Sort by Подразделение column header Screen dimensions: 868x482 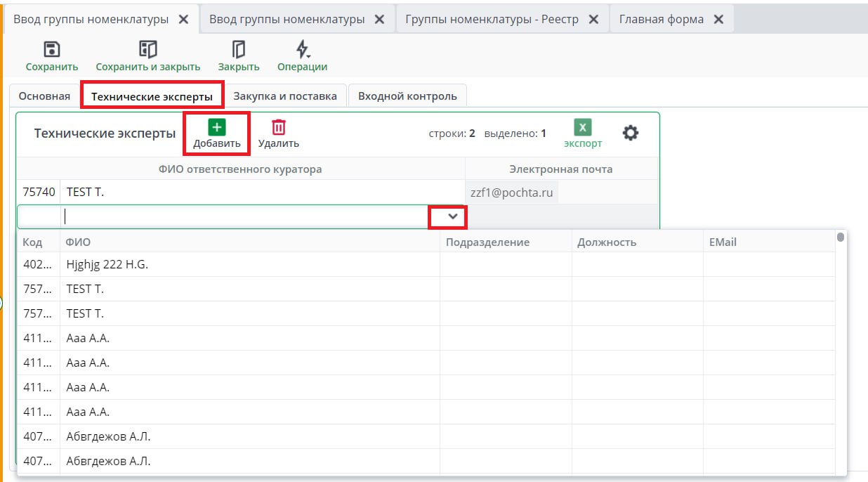coord(487,242)
